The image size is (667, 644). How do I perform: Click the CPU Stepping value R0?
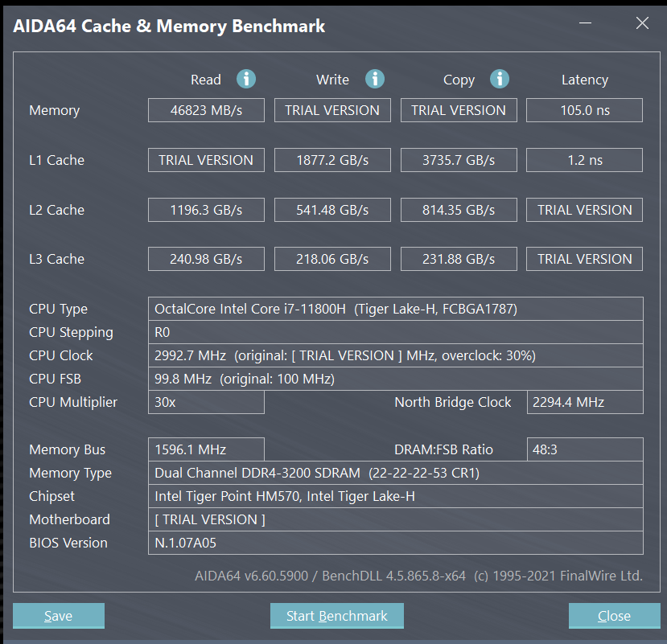coord(396,332)
